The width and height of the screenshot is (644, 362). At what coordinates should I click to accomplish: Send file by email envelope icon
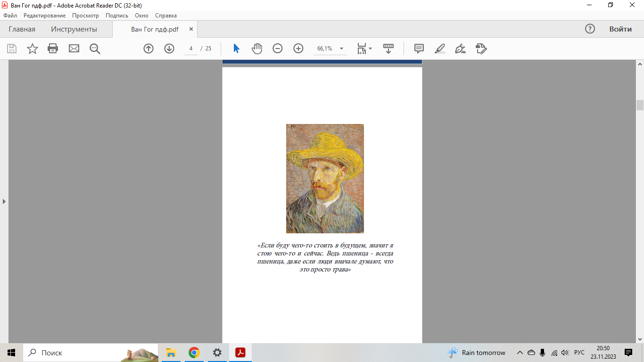[x=74, y=49]
